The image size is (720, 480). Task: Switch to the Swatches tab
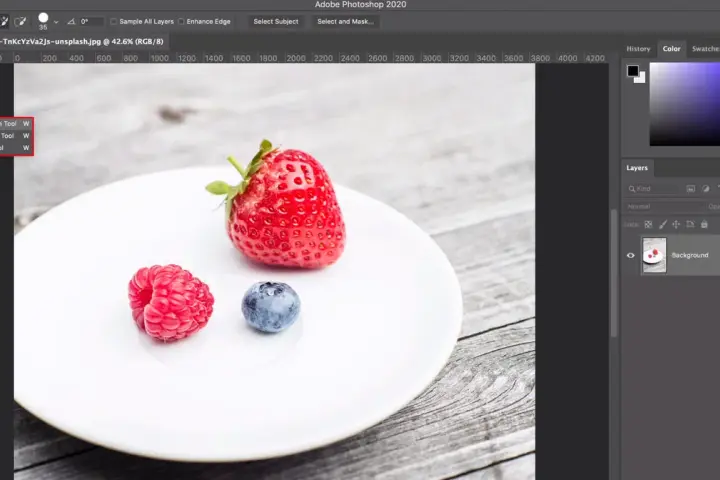[705, 49]
